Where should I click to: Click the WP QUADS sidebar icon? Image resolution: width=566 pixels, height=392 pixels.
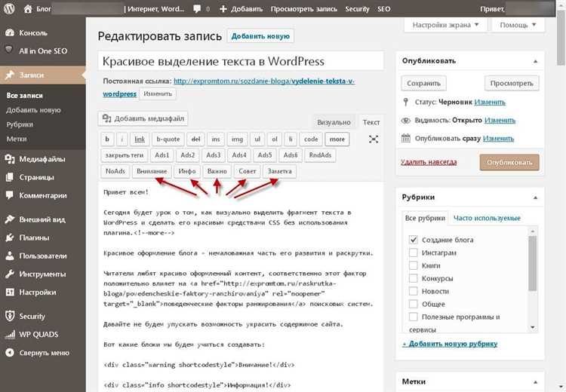click(9, 335)
